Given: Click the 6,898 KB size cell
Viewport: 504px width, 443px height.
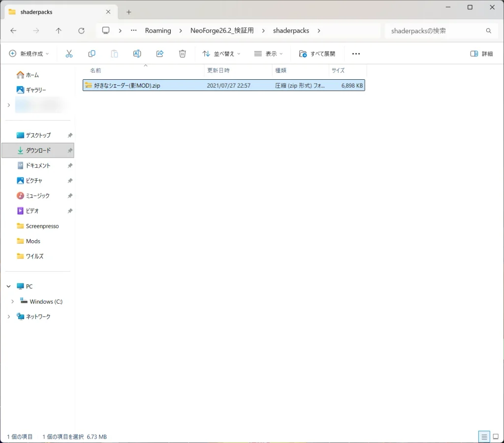Looking at the screenshot, I should pyautogui.click(x=352, y=86).
